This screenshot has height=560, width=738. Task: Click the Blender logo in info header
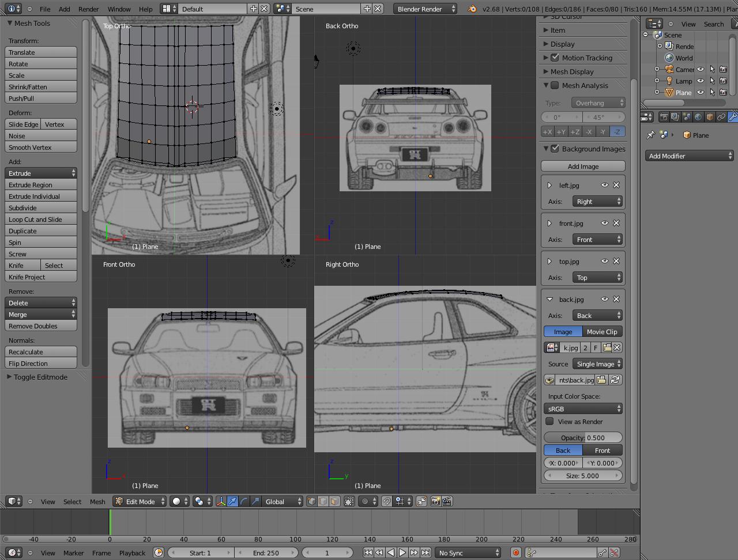pyautogui.click(x=472, y=9)
